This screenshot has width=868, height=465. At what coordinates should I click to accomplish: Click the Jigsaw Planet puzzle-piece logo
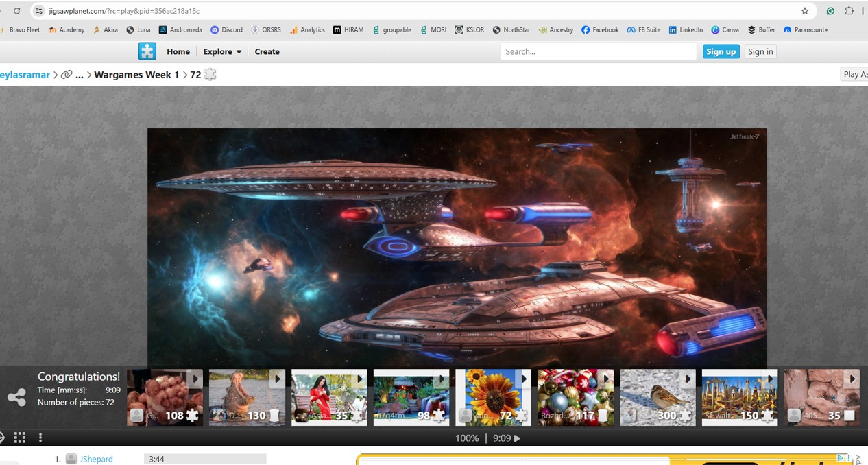pyautogui.click(x=147, y=51)
